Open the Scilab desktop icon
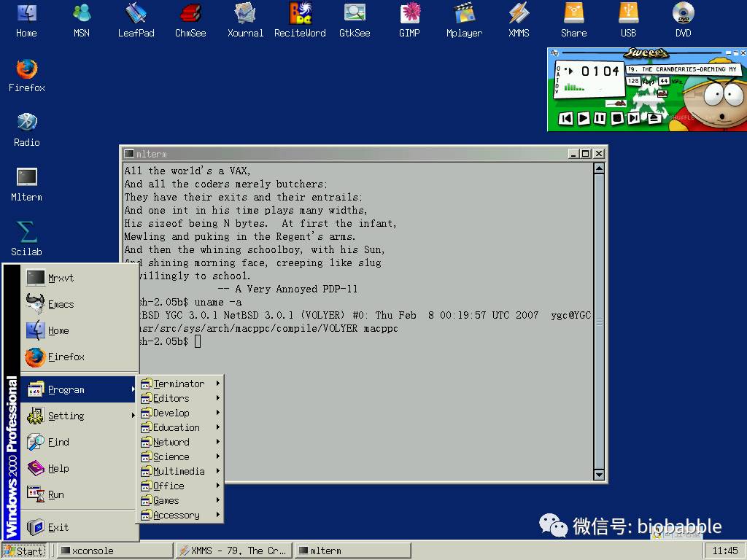The height and width of the screenshot is (560, 747). [26, 232]
